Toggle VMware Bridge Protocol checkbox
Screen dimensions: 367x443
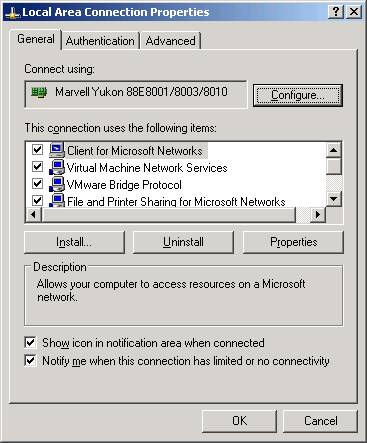[37, 184]
